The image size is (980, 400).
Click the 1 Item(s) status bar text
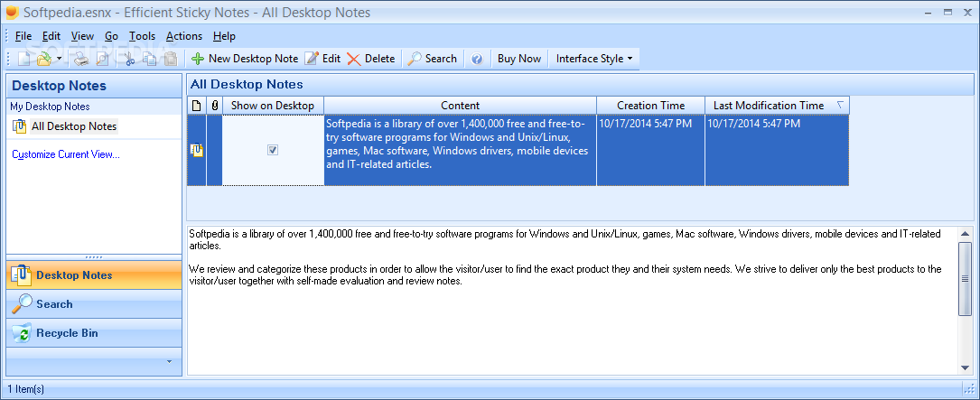tap(25, 389)
